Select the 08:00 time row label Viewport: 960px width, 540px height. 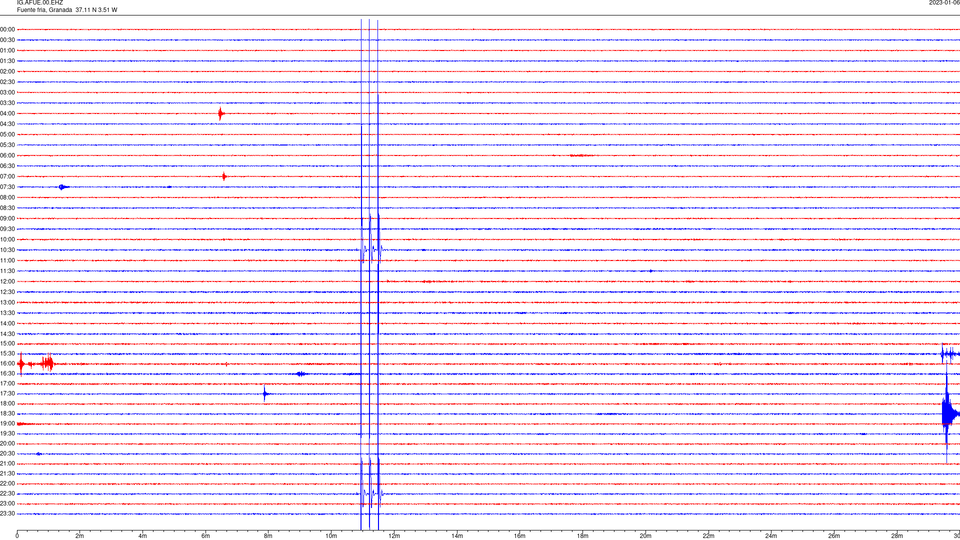point(7,197)
